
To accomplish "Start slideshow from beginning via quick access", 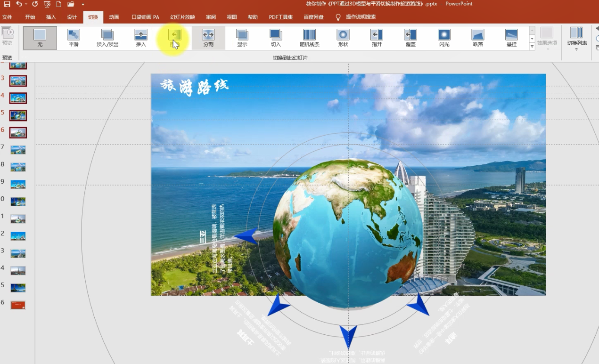I will point(47,4).
